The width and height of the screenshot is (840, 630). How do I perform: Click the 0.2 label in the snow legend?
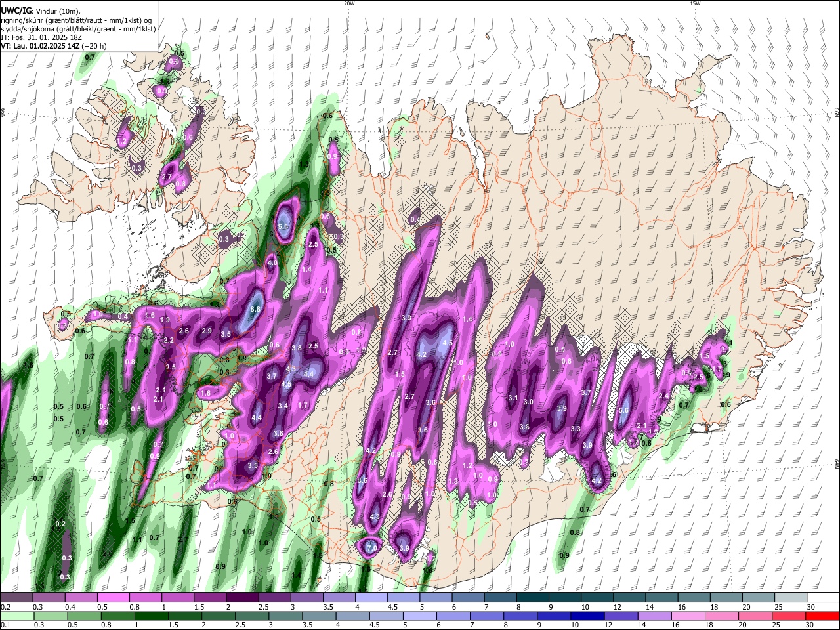(x=5, y=607)
